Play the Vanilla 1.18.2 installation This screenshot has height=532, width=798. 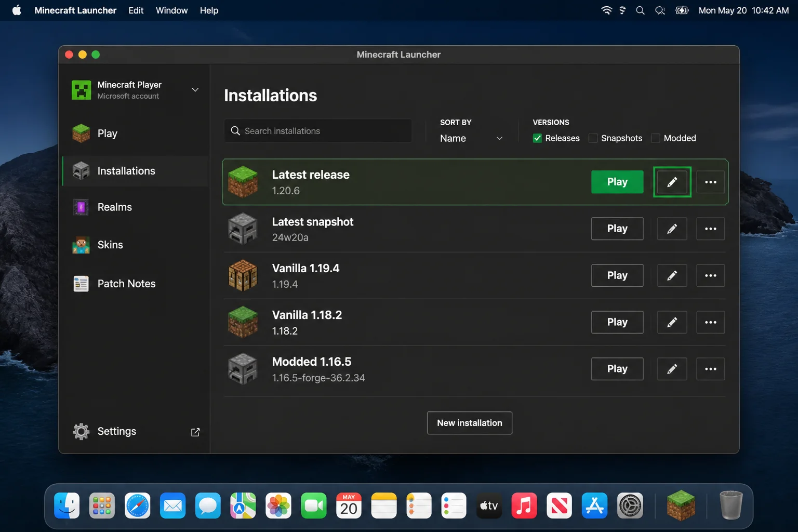pyautogui.click(x=617, y=322)
